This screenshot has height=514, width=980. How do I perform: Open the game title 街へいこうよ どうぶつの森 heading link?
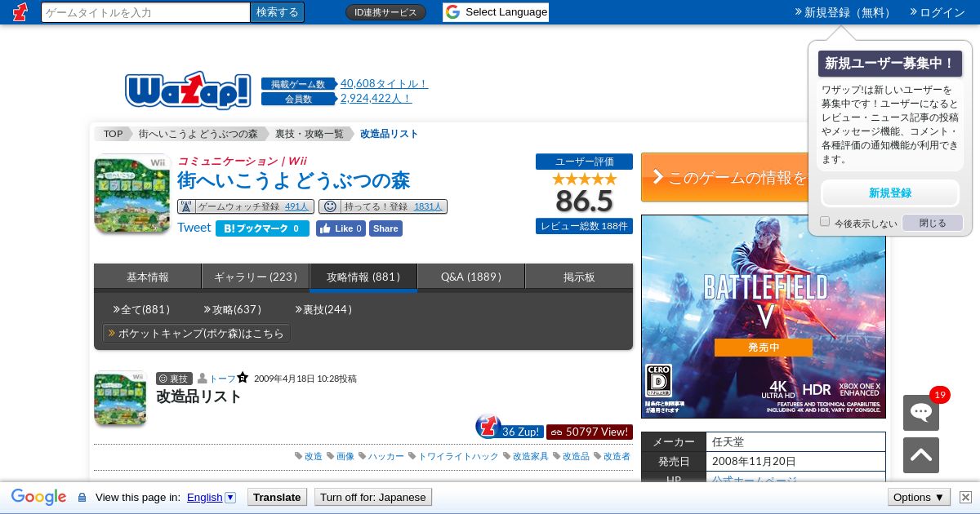[x=293, y=180]
